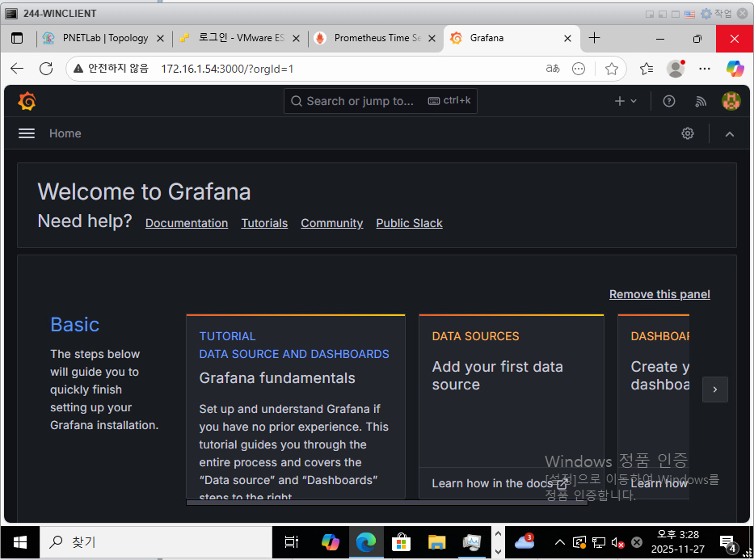
Task: Open the Tutorials link
Action: tap(264, 223)
